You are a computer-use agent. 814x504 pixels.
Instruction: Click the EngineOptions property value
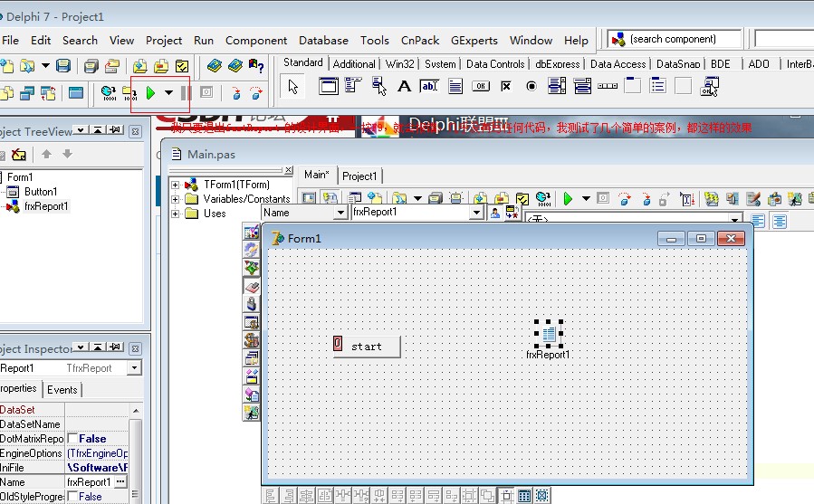(x=97, y=453)
